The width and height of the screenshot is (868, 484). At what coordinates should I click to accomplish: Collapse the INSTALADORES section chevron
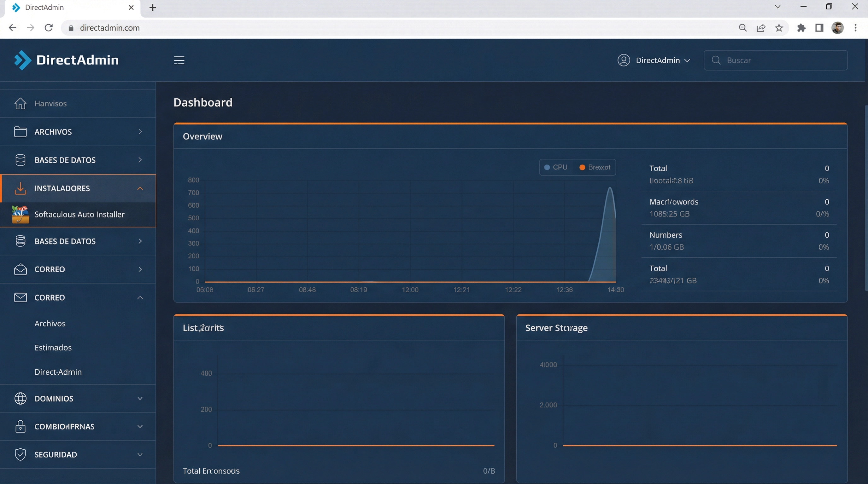(x=140, y=188)
